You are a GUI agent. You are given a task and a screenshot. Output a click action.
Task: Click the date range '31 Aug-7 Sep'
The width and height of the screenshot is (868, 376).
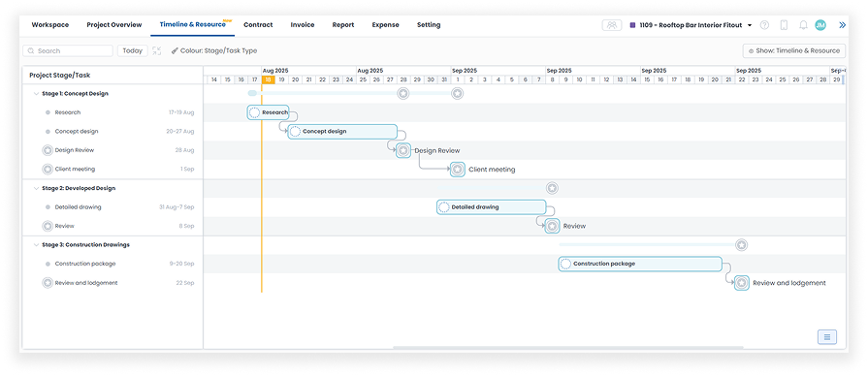coord(177,207)
